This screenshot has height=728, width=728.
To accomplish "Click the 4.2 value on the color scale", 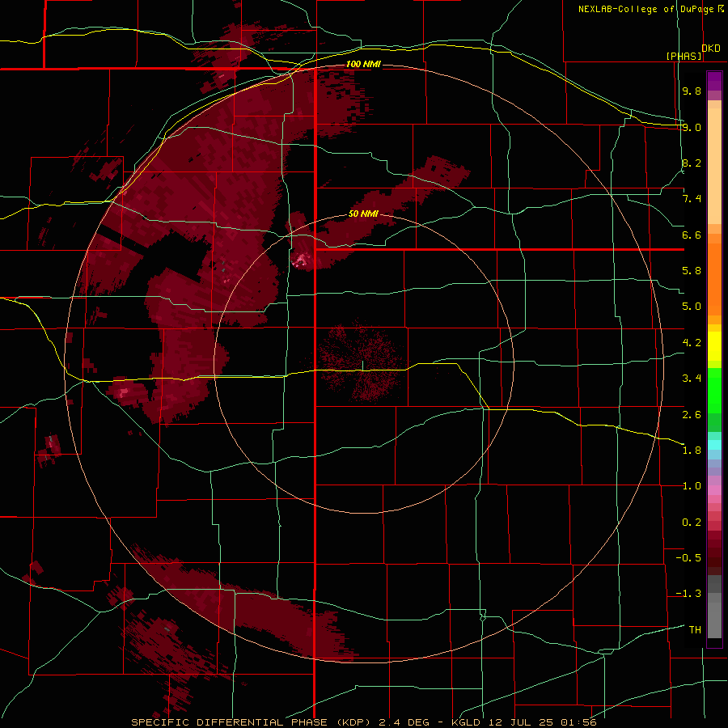I will tap(692, 343).
